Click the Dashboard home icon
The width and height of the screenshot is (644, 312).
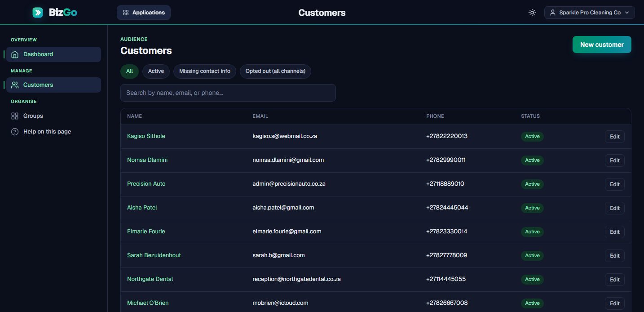tap(15, 54)
